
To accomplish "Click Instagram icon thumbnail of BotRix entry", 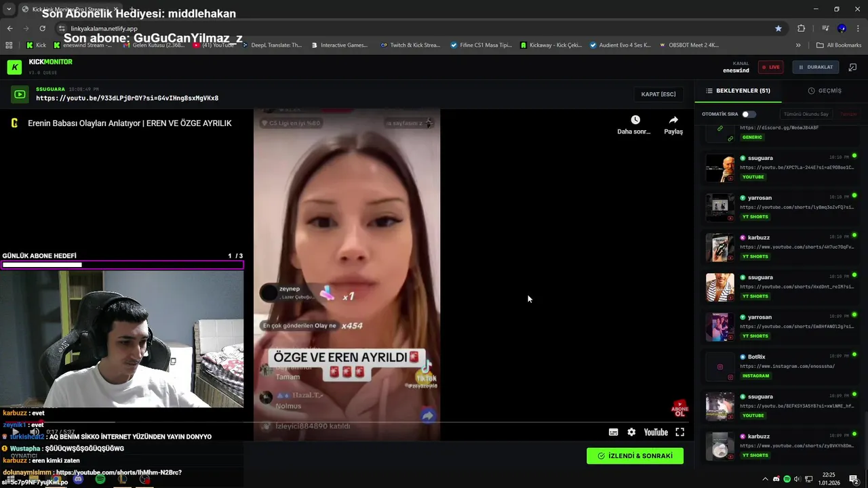I will pos(719,367).
